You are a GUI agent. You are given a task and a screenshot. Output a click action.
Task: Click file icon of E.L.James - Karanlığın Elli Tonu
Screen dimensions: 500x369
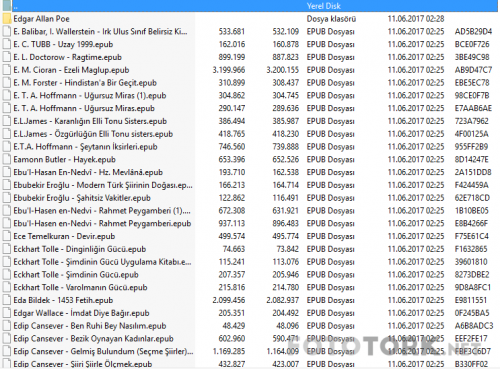pos(7,121)
